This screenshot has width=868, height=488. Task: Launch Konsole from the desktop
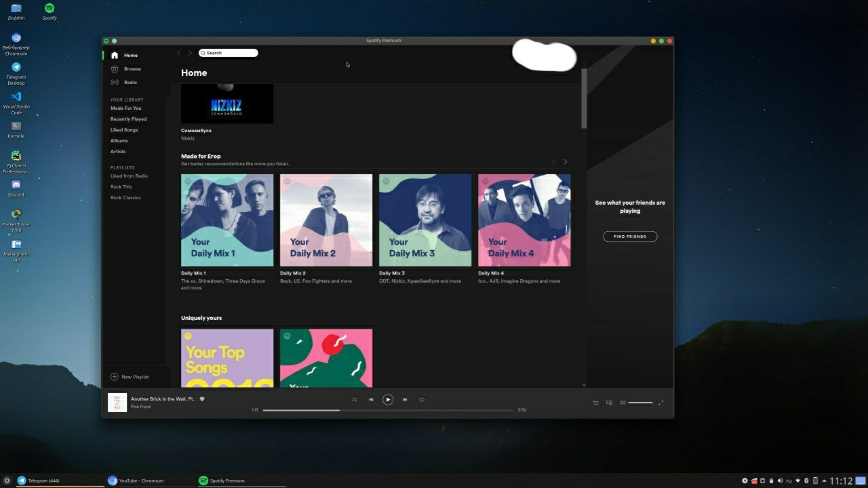click(x=16, y=129)
